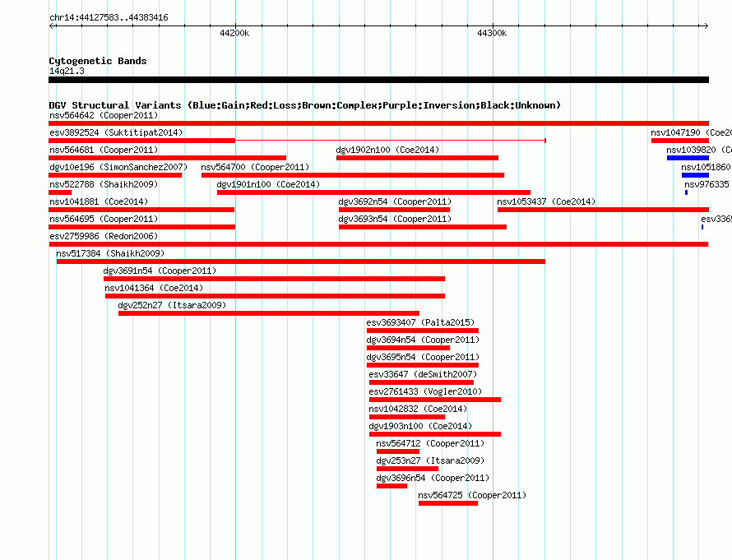
Task: Select the esv3892524 (Suktitipat2014) variant label
Action: tap(116, 132)
